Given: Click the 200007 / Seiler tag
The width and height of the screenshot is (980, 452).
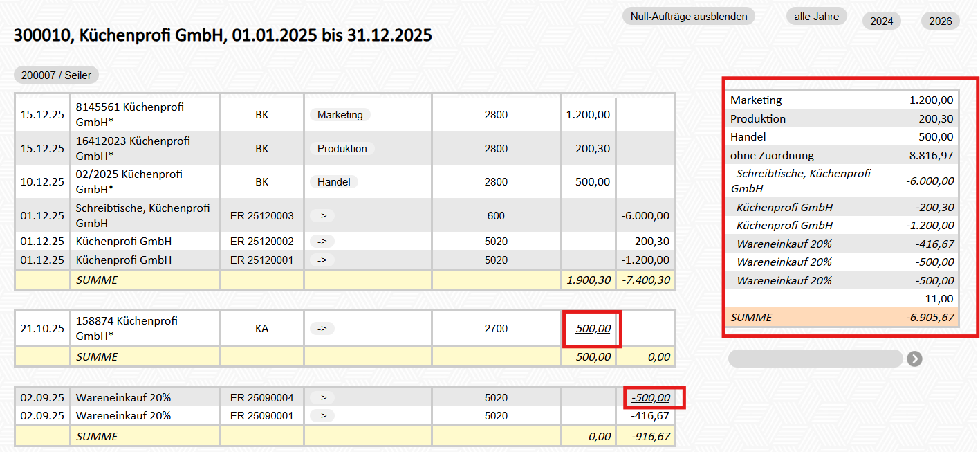Looking at the screenshot, I should [56, 75].
